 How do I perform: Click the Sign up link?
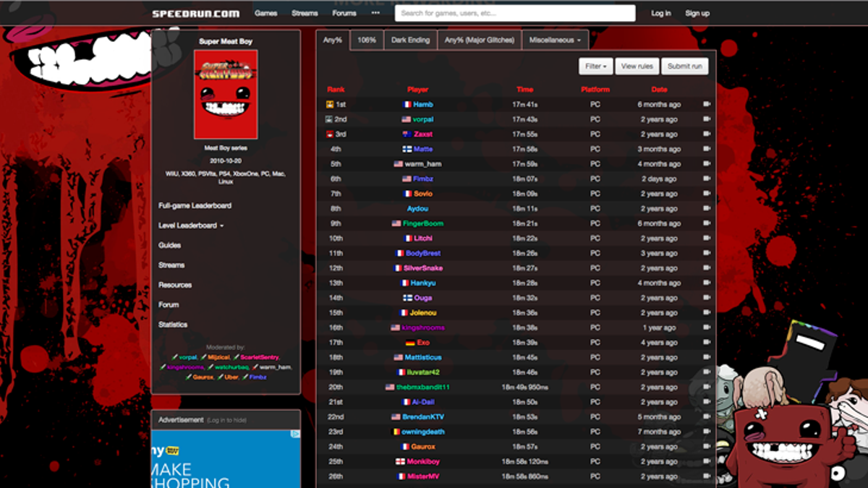[x=697, y=13]
